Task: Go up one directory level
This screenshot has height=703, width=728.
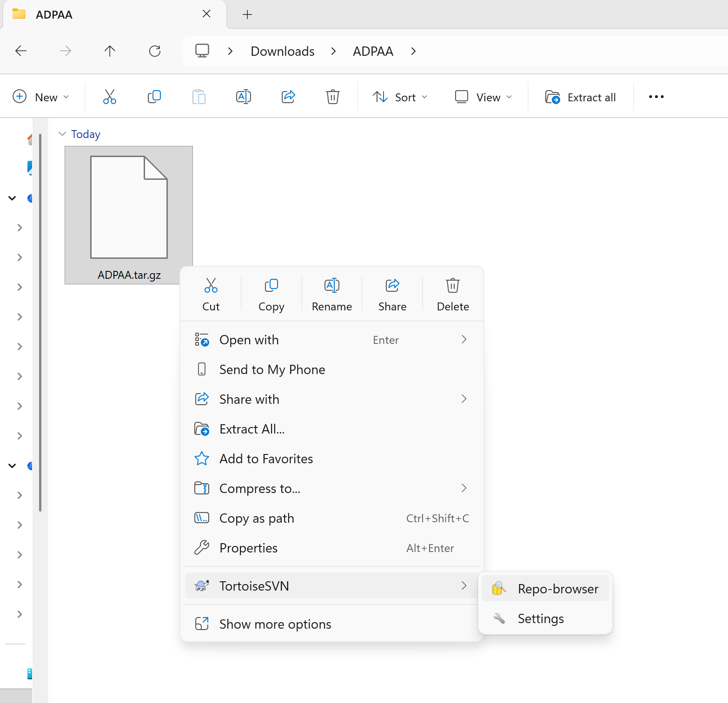Action: click(110, 51)
